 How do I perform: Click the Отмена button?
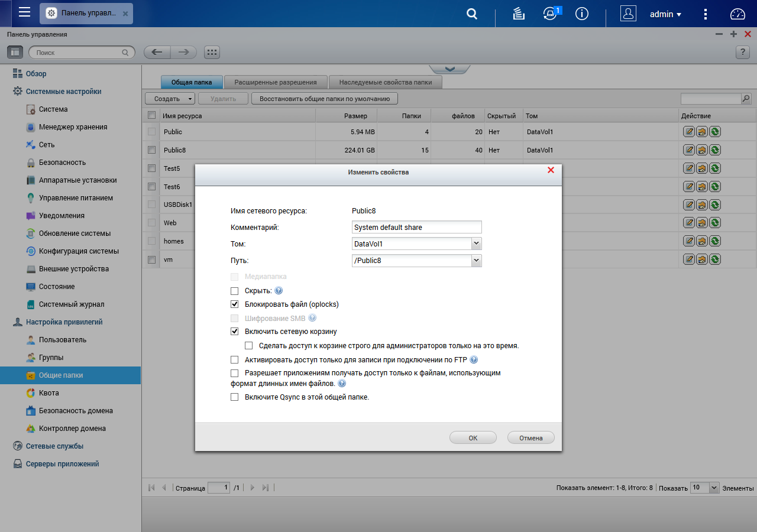[530, 438]
